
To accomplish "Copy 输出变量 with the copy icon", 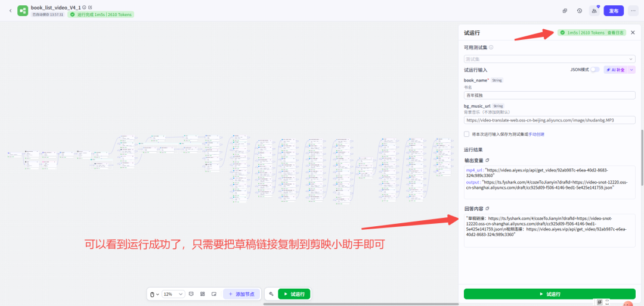I will coord(488,160).
